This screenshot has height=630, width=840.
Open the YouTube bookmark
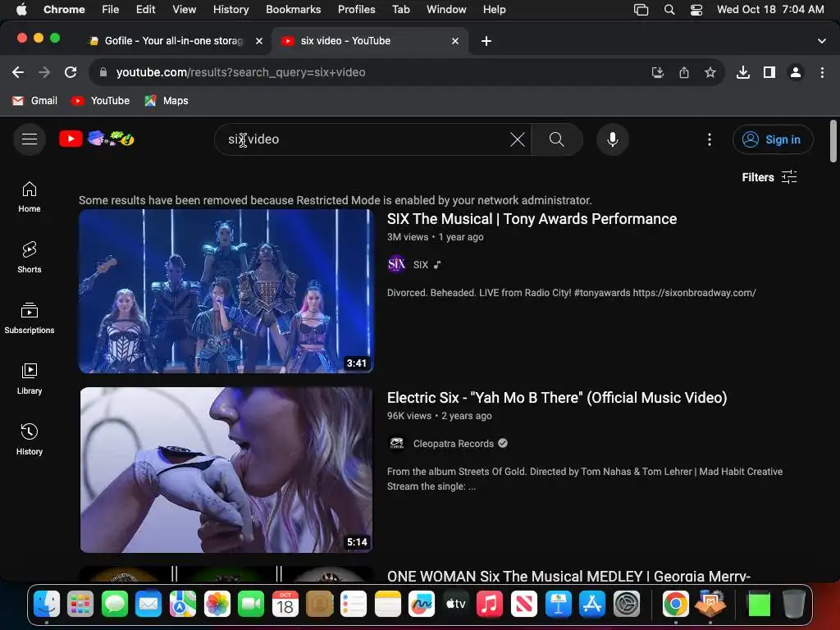[x=101, y=101]
